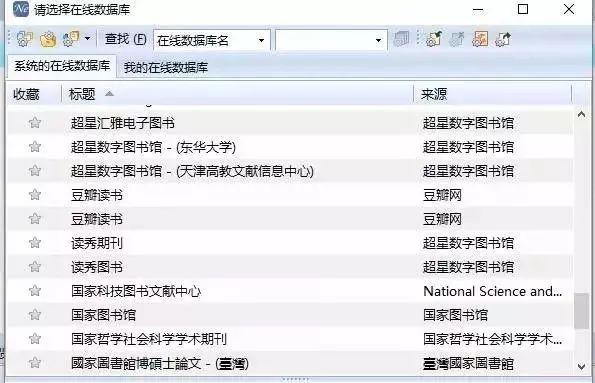Toggle favorite star for 国家图书馆 row
The image size is (595, 383).
(35, 315)
